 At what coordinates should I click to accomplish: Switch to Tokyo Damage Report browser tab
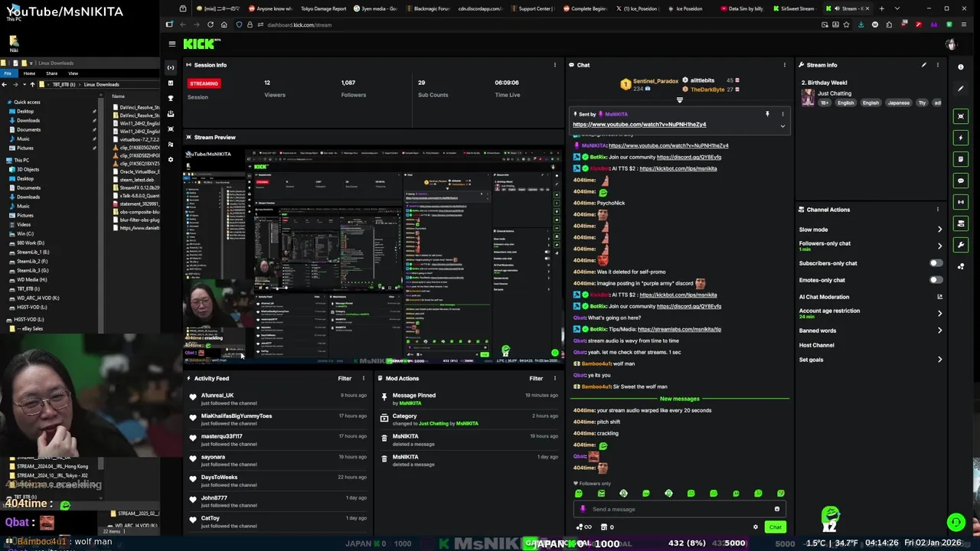[x=323, y=8]
